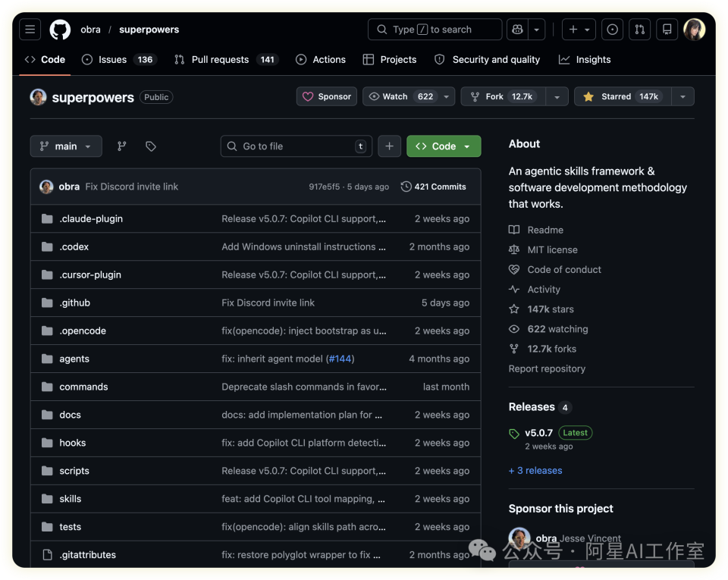View branches via the branch icon
This screenshot has width=728, height=580.
(x=121, y=146)
